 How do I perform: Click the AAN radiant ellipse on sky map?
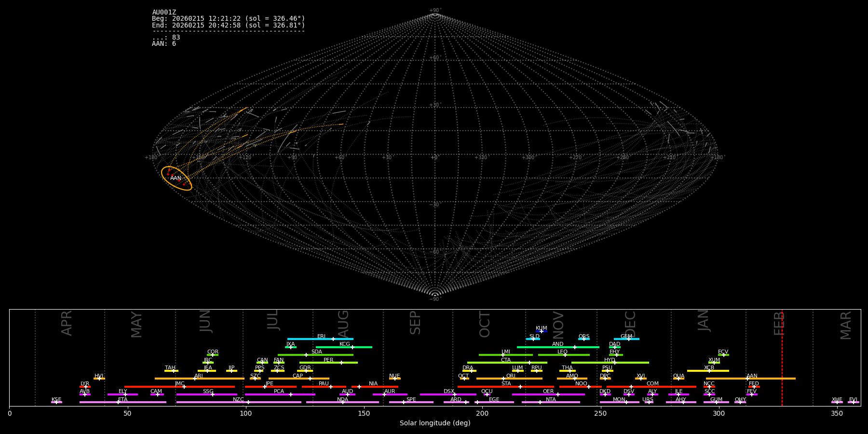pos(176,178)
